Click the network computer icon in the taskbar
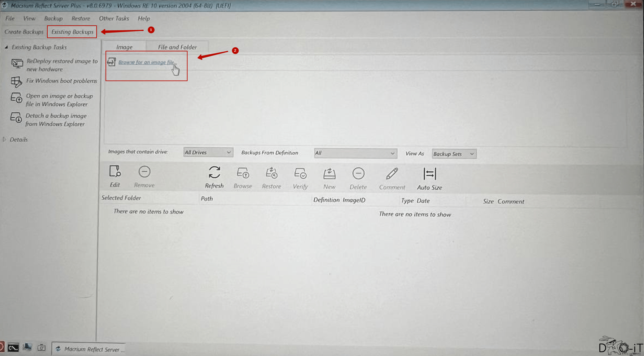This screenshot has width=644, height=356. (x=27, y=348)
